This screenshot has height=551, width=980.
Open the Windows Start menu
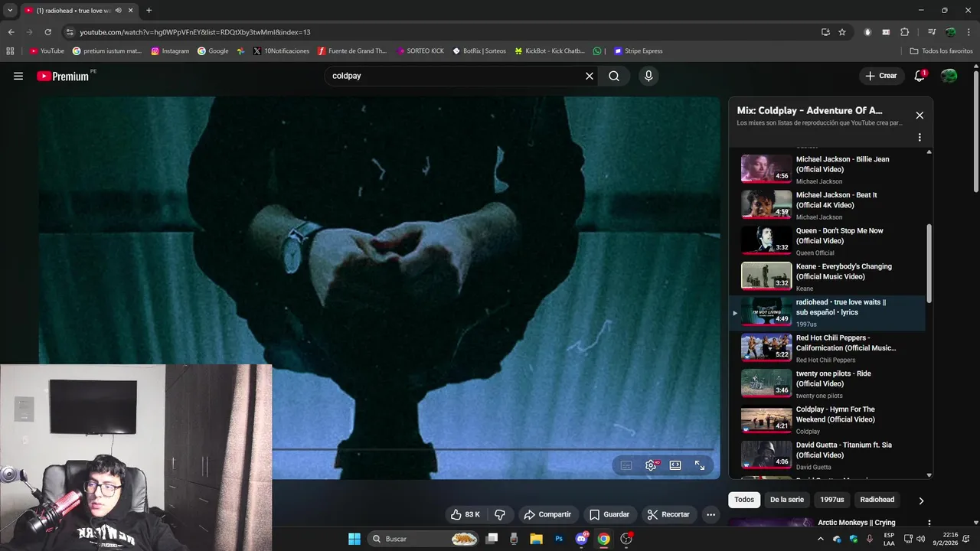(354, 539)
